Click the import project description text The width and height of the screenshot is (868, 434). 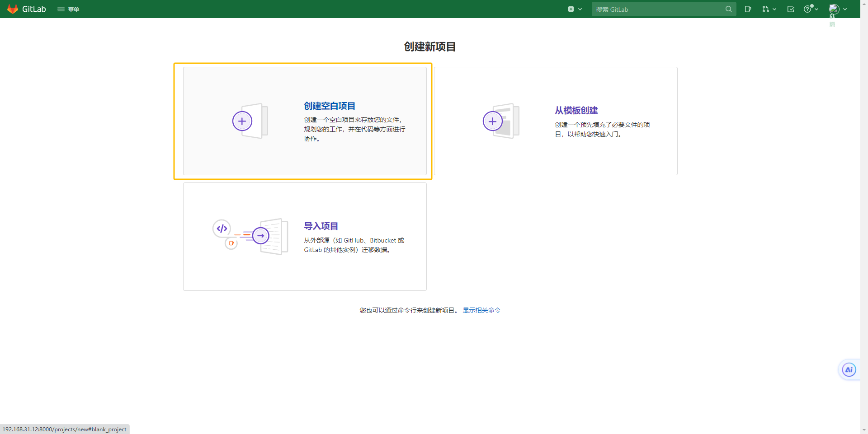click(354, 245)
